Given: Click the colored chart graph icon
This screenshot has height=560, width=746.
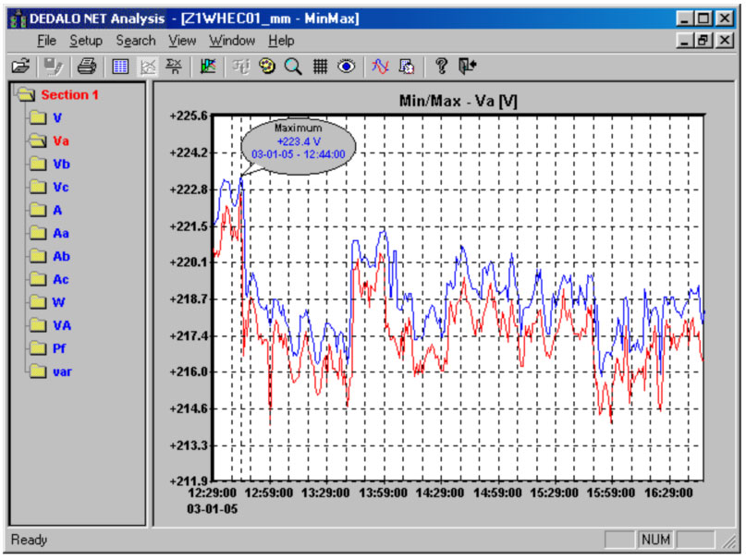Looking at the screenshot, I should point(208,67).
